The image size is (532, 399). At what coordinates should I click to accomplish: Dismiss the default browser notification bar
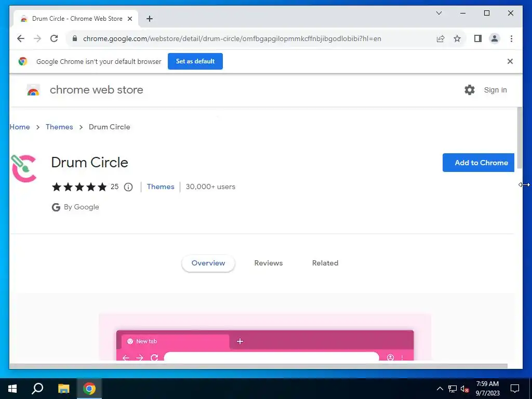pyautogui.click(x=510, y=61)
